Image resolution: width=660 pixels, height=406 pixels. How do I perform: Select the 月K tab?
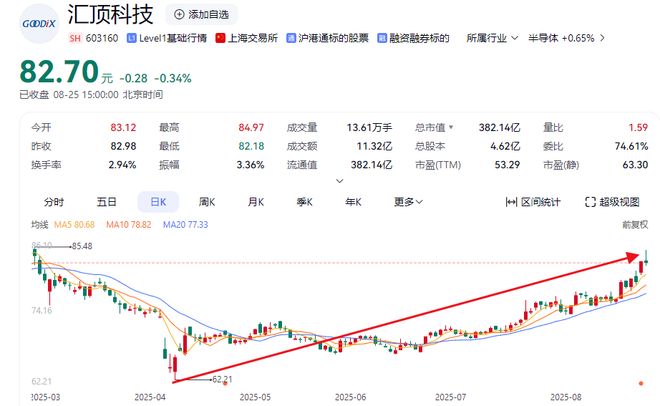pos(255,202)
